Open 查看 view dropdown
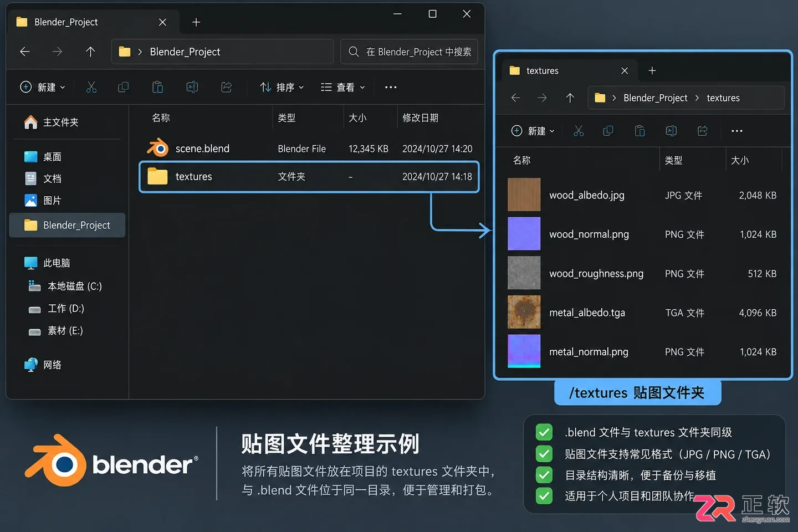The width and height of the screenshot is (798, 532). click(343, 87)
